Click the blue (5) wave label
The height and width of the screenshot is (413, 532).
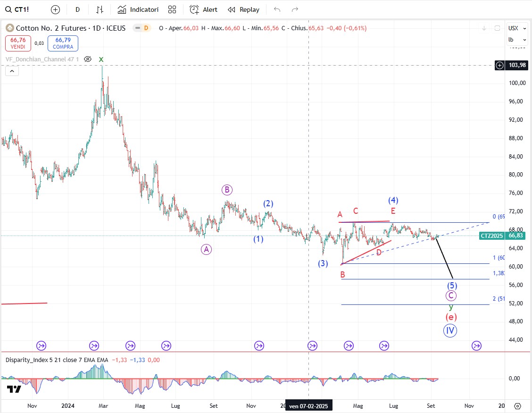(452, 285)
